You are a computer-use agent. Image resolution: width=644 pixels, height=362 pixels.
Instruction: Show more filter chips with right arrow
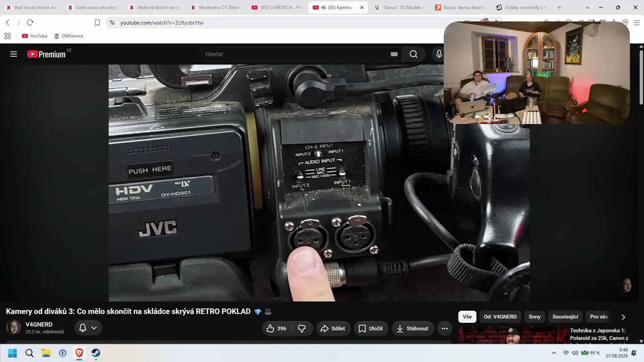[623, 317]
